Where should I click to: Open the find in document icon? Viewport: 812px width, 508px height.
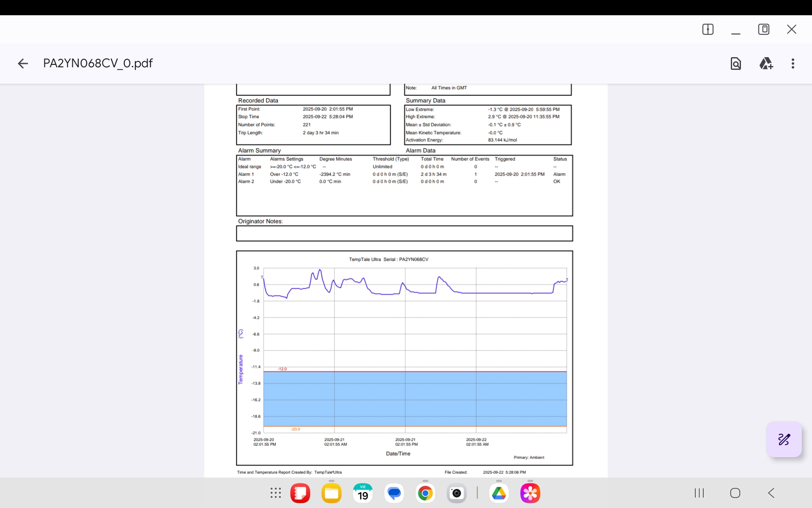736,63
